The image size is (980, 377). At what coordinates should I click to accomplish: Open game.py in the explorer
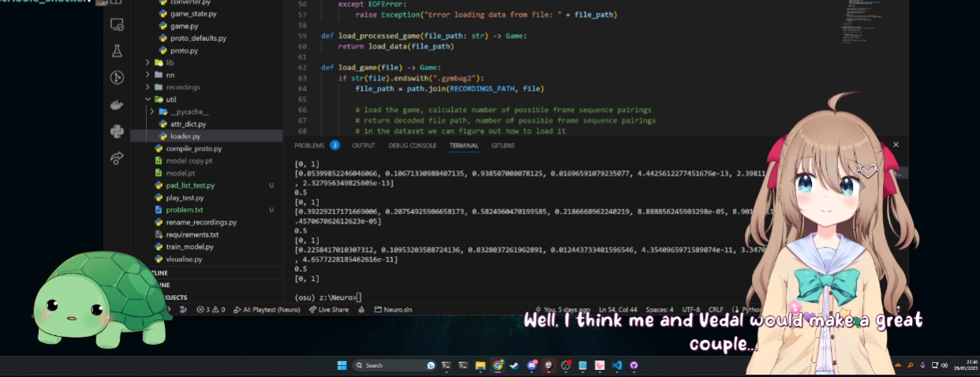[x=184, y=26]
